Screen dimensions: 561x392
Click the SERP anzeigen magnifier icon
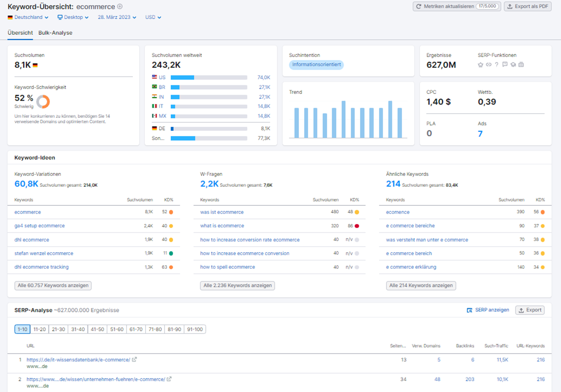pos(469,310)
